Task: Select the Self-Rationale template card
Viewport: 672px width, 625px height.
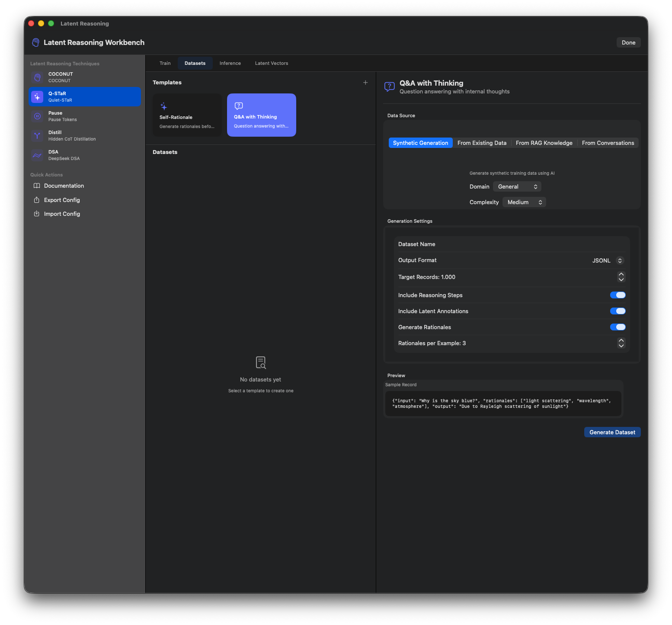Action: 187,115
